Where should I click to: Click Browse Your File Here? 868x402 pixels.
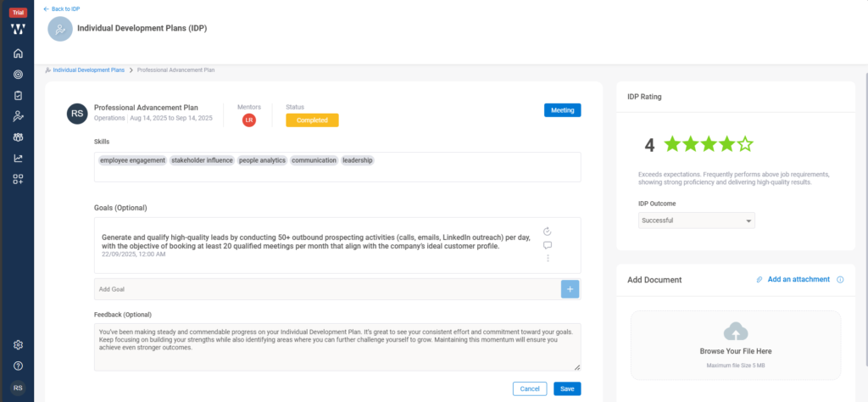click(x=736, y=351)
